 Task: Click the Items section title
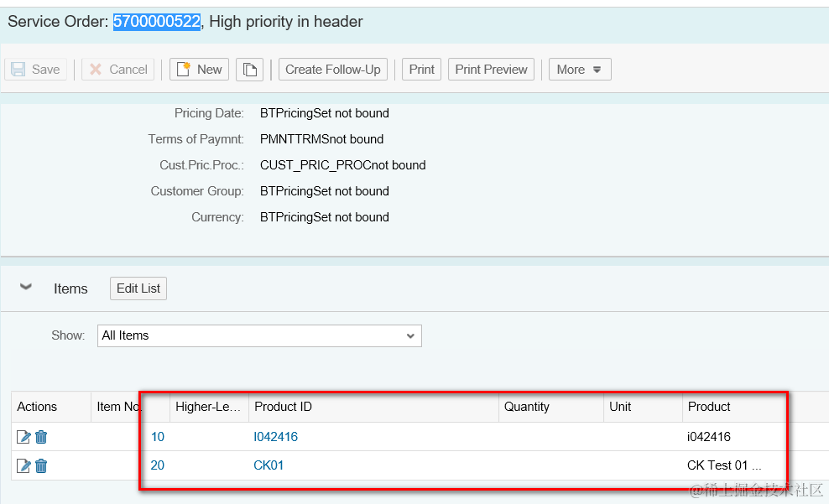[x=70, y=289]
